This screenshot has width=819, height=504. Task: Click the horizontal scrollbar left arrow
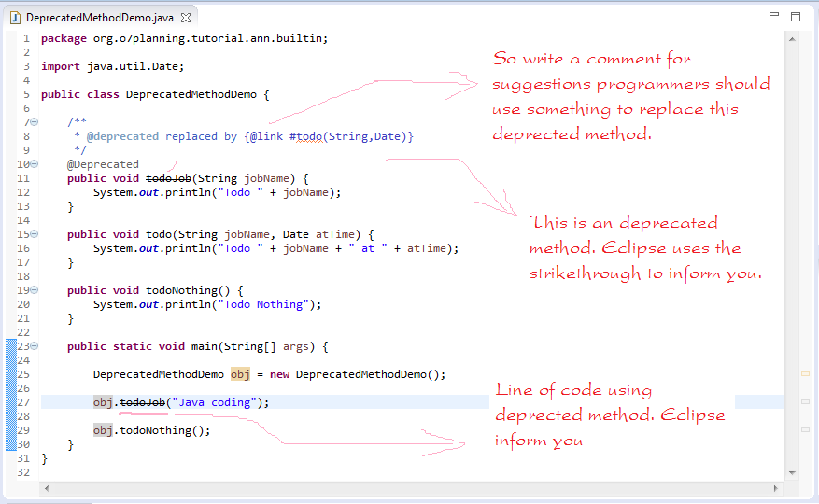(47, 489)
